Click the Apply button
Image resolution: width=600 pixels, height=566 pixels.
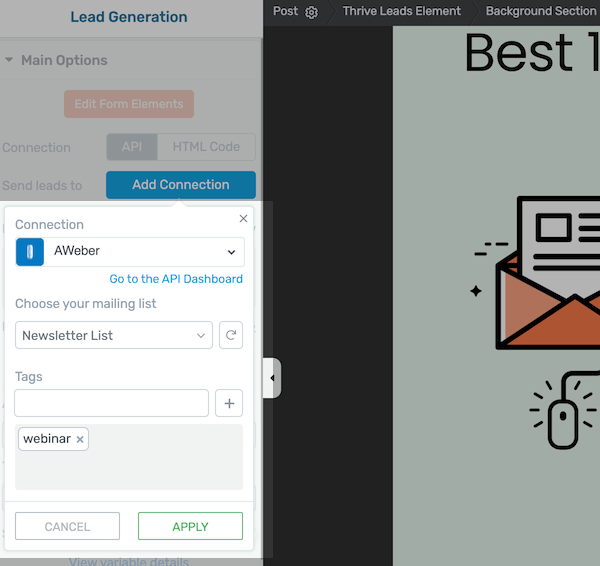[190, 526]
